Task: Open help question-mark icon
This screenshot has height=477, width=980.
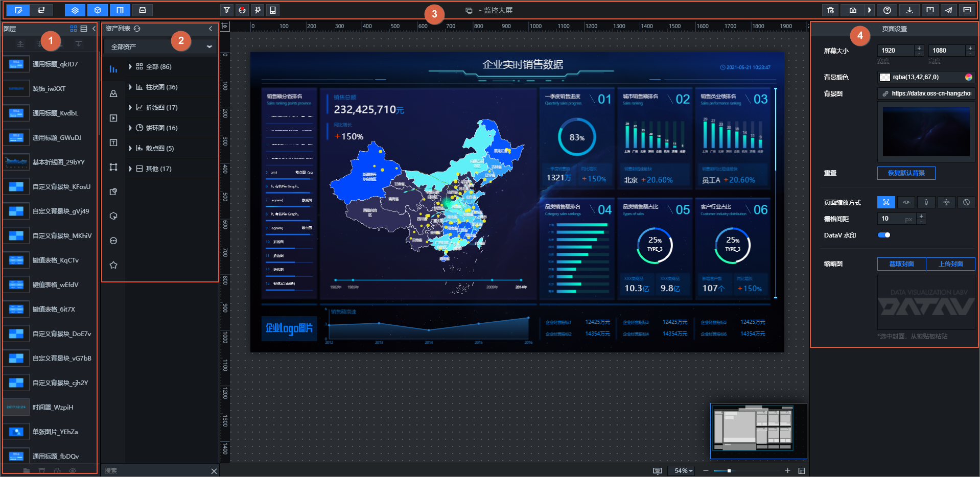Action: [x=887, y=10]
